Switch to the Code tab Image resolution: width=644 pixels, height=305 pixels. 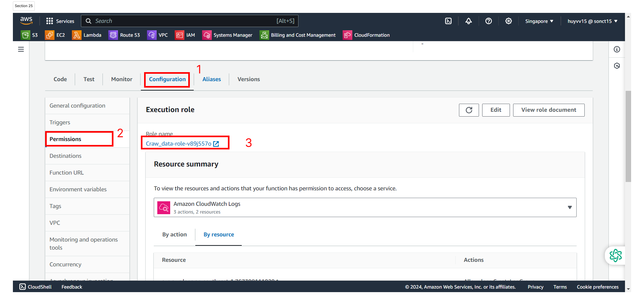(60, 79)
